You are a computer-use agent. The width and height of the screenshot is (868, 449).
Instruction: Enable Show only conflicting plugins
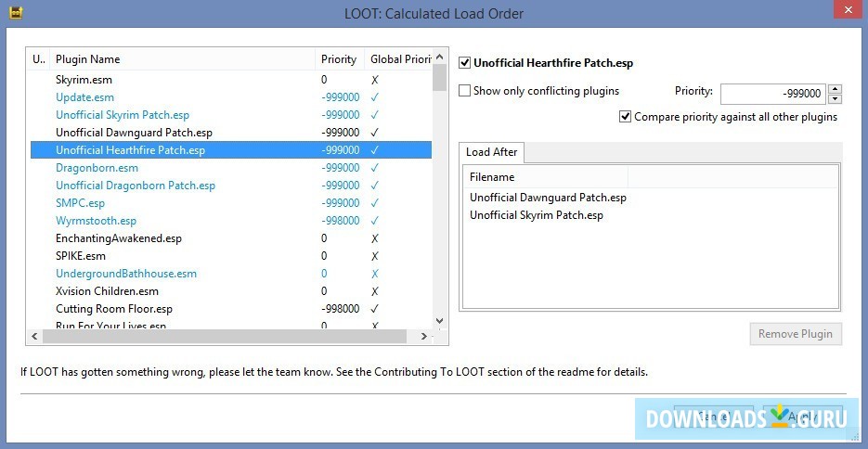tap(464, 91)
